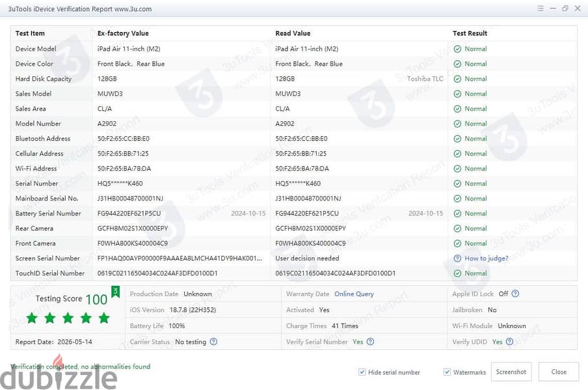Click Bluetooth Address Normal check icon
588x390 pixels.
pyautogui.click(x=457, y=139)
